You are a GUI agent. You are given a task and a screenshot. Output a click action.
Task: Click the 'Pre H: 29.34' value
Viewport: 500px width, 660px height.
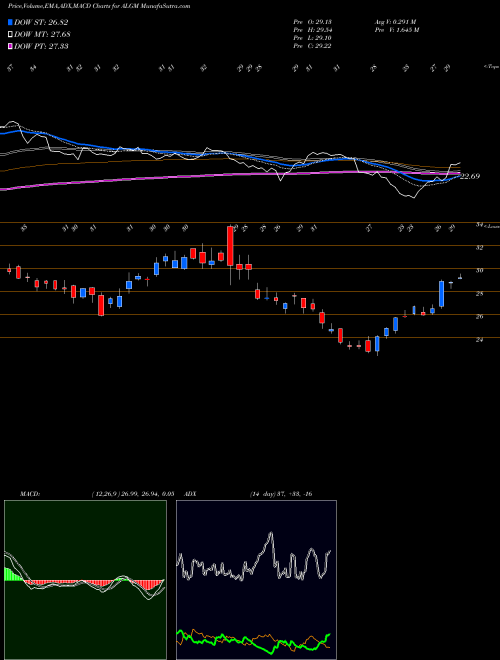click(x=312, y=30)
